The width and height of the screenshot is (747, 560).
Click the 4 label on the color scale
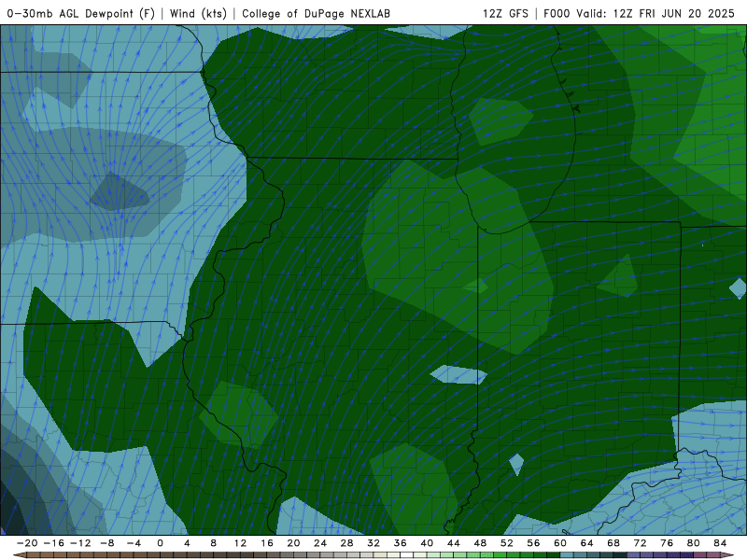[188, 543]
